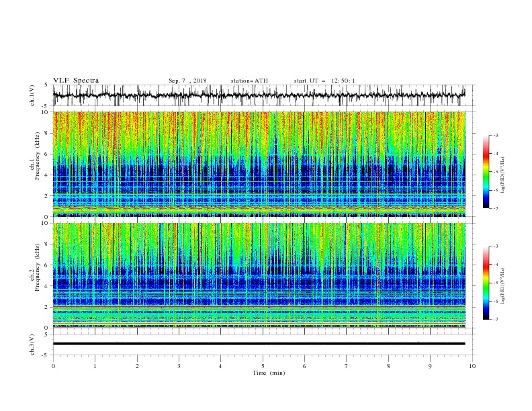Click inside the ch.1 spectrogram panel
This screenshot has height=411, width=532.
point(259,164)
